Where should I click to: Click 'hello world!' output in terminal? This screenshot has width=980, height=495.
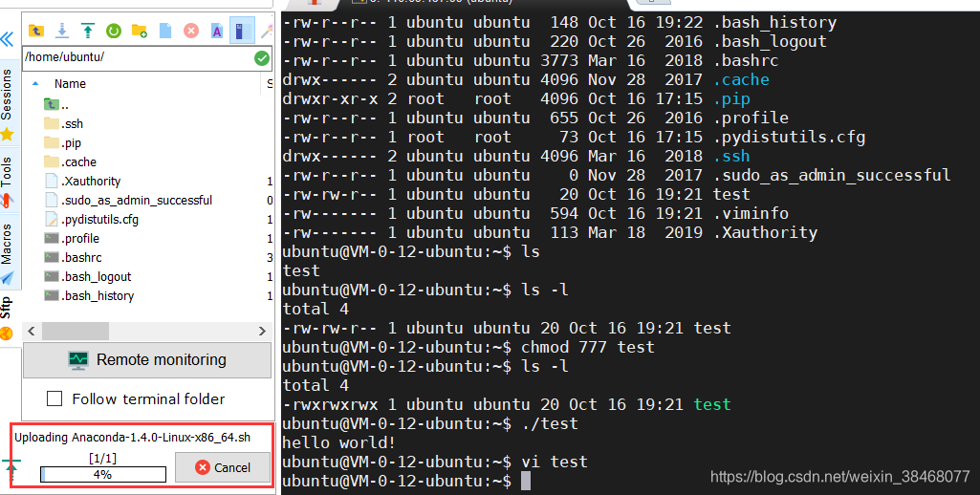338,442
